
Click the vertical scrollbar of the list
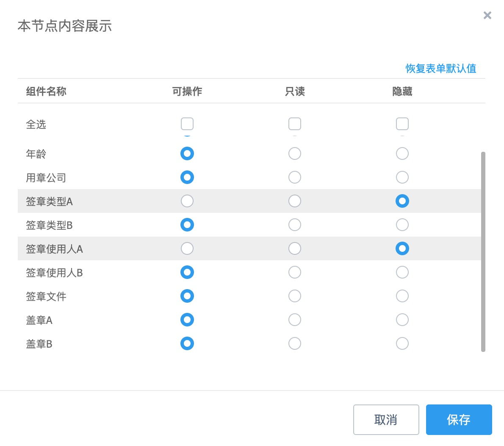[483, 251]
